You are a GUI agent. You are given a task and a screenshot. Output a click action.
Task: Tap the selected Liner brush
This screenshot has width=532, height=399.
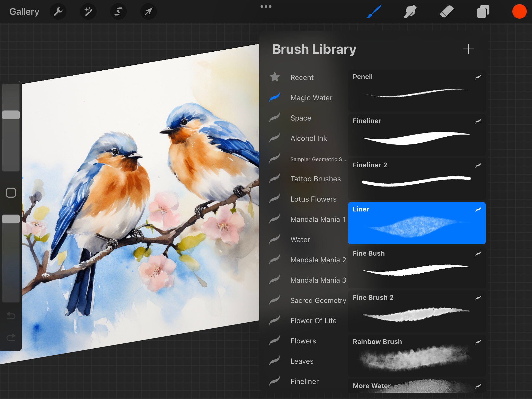point(417,223)
